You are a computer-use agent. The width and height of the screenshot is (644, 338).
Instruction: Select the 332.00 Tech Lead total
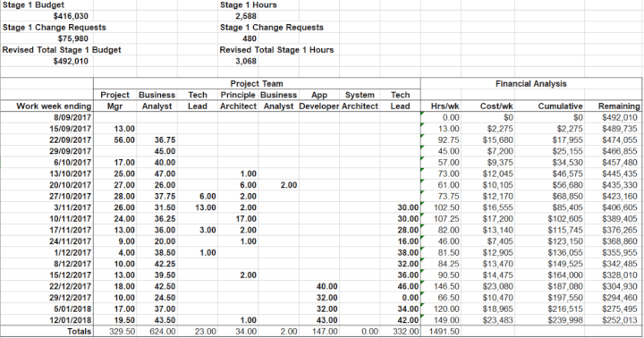pyautogui.click(x=406, y=332)
